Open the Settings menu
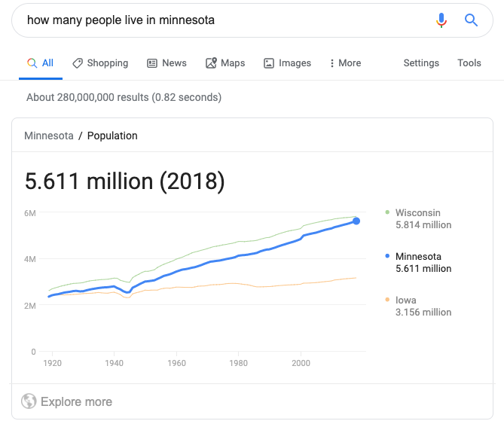 421,63
